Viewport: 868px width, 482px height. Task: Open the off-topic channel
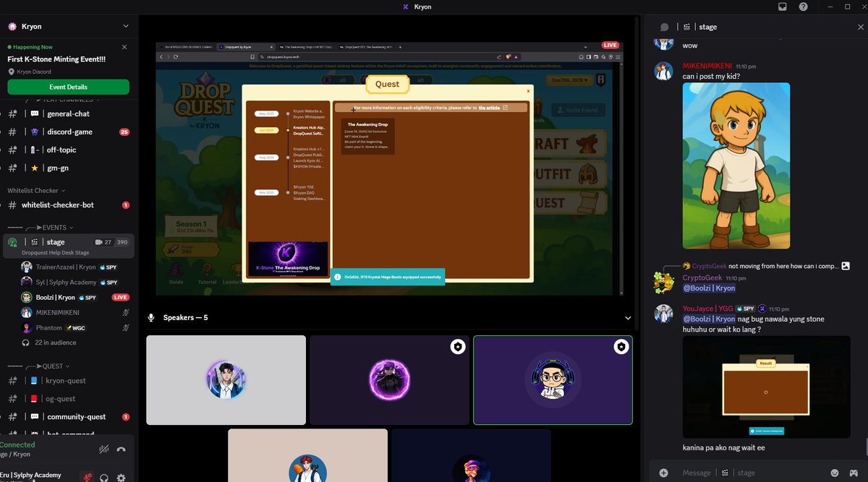pyautogui.click(x=67, y=150)
